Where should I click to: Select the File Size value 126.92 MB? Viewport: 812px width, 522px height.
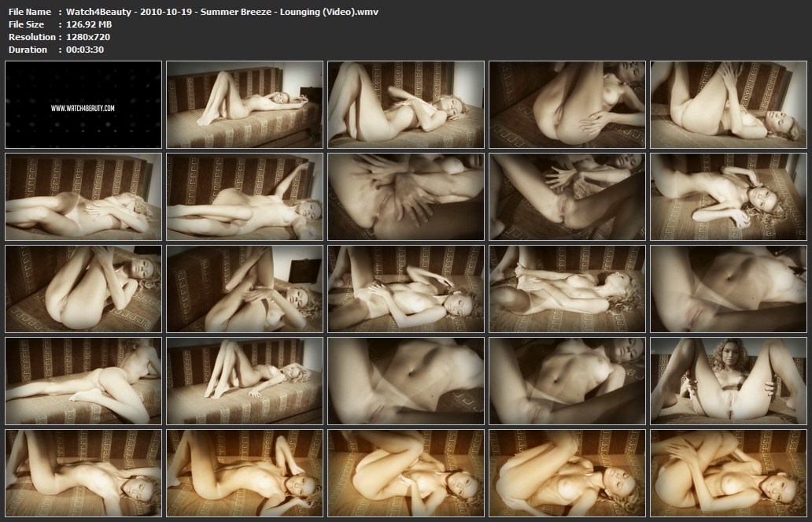pyautogui.click(x=89, y=24)
